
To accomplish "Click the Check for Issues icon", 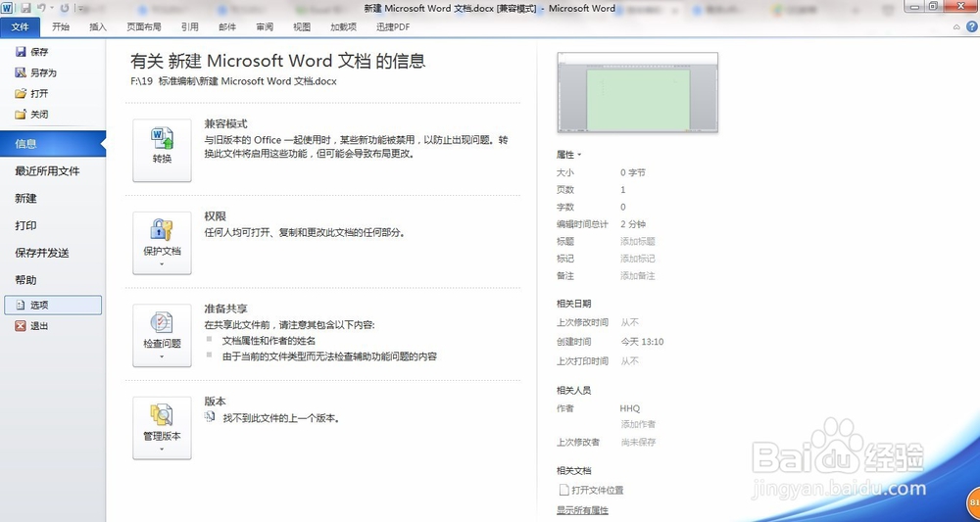I will (x=162, y=322).
